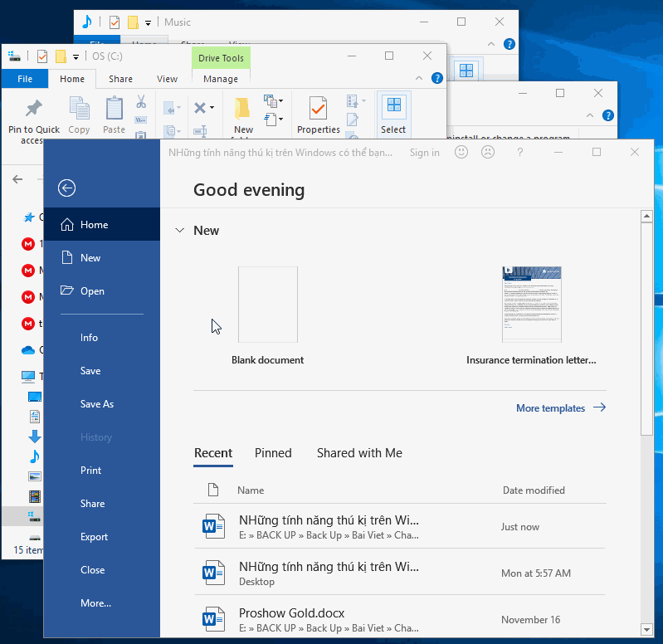663x644 pixels.
Task: Click Delete X icon in ribbon
Action: [200, 107]
